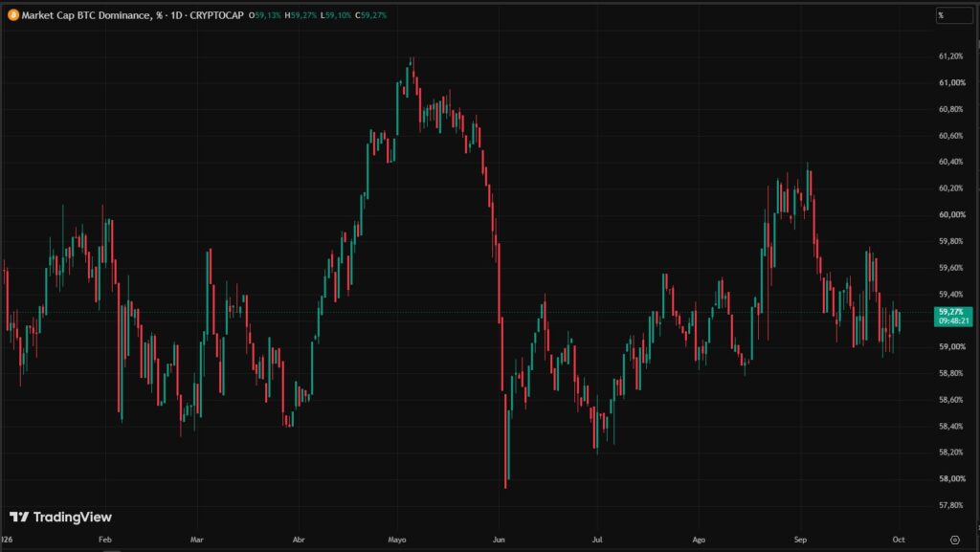Screen dimensions: 980x552
Task: Open the chart settings hexagon icon
Action: point(954,540)
